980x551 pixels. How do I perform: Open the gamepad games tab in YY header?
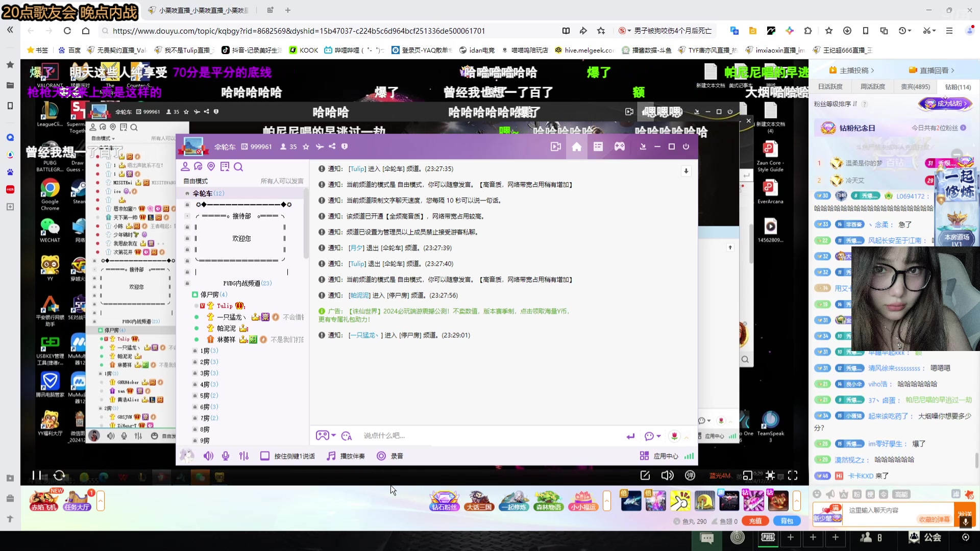619,147
